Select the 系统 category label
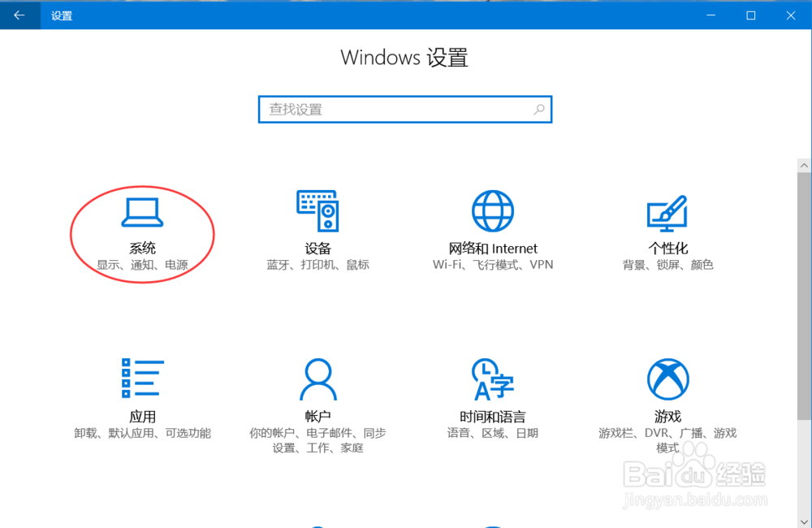812x528 pixels. tap(142, 249)
